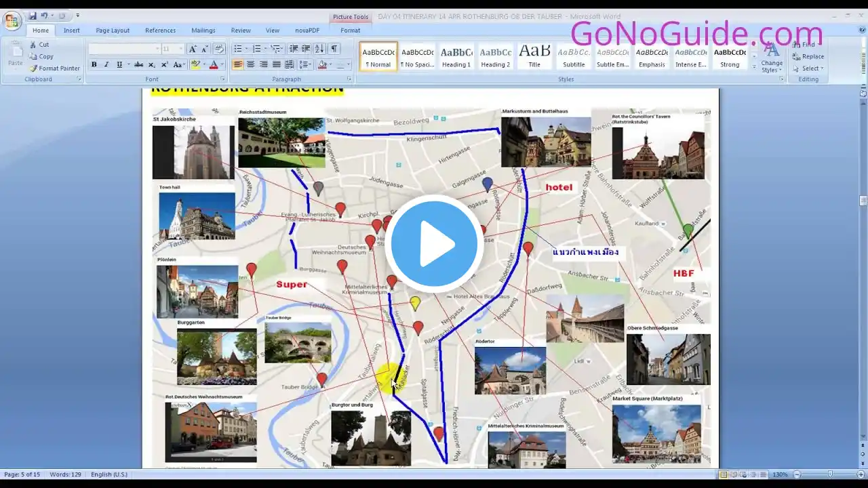Viewport: 868px width, 488px height.
Task: Apply subscript formatting
Action: click(152, 64)
